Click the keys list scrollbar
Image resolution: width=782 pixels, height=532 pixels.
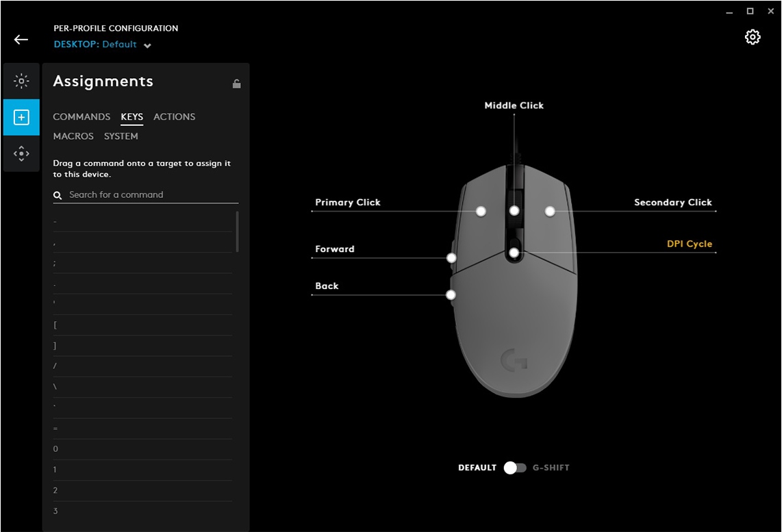tap(237, 231)
